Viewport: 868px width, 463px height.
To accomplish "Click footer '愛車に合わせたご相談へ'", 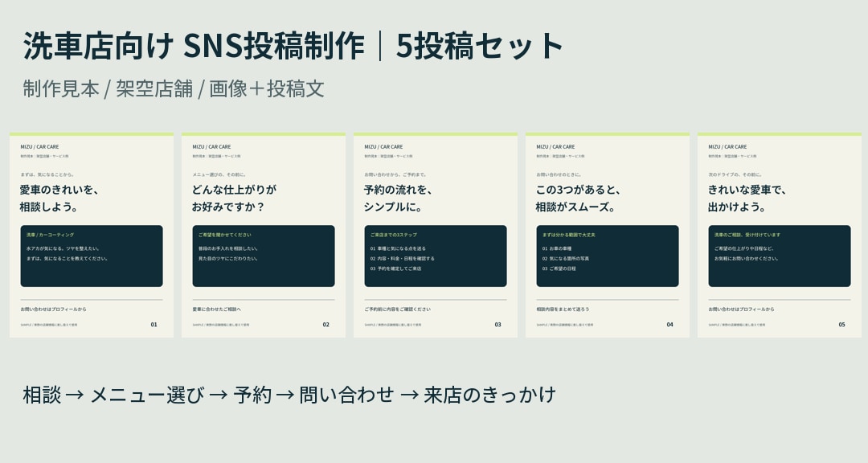I will pyautogui.click(x=217, y=309).
